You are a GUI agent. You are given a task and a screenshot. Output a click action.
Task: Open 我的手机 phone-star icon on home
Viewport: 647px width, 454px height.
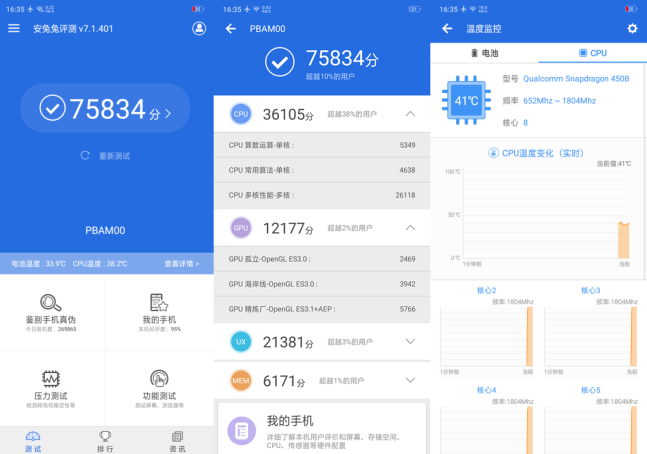coord(159,302)
